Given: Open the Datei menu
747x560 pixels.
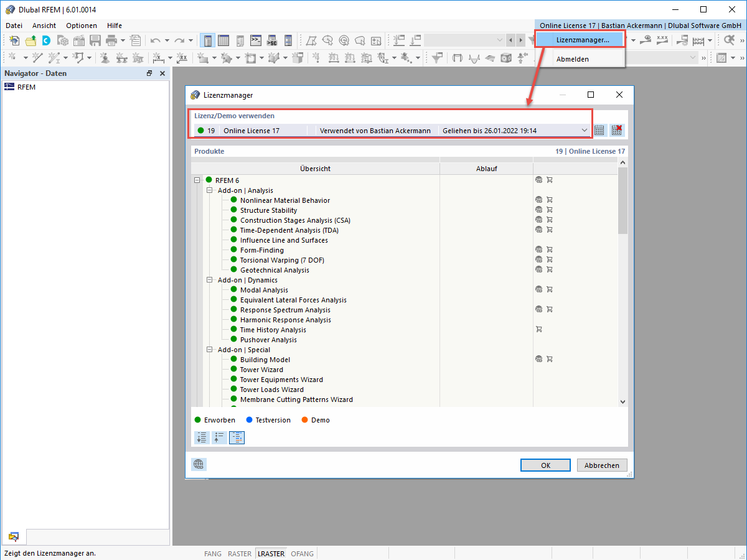Looking at the screenshot, I should (x=14, y=26).
